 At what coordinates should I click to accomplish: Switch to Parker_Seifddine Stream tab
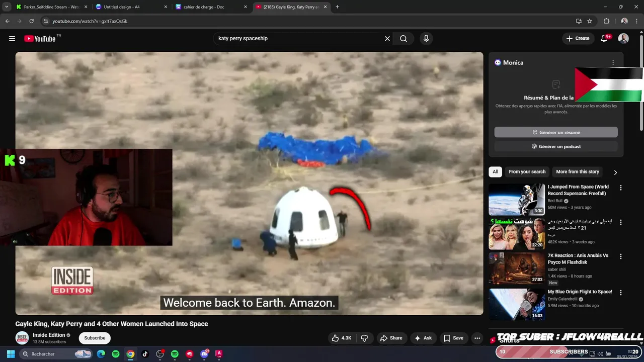50,7
